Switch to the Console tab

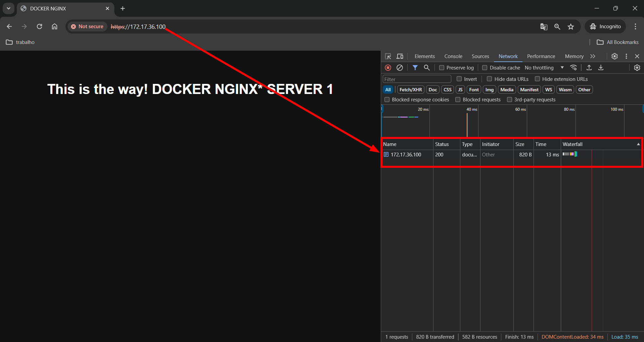pyautogui.click(x=453, y=56)
